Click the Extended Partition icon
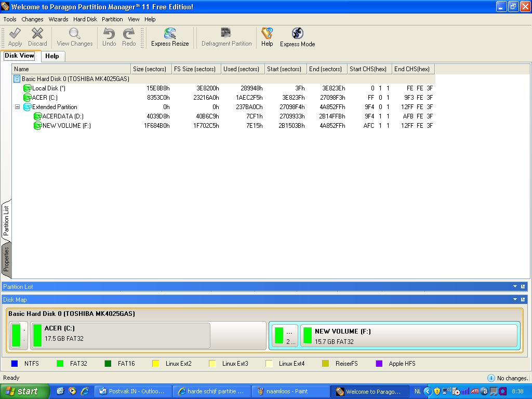 pyautogui.click(x=27, y=107)
